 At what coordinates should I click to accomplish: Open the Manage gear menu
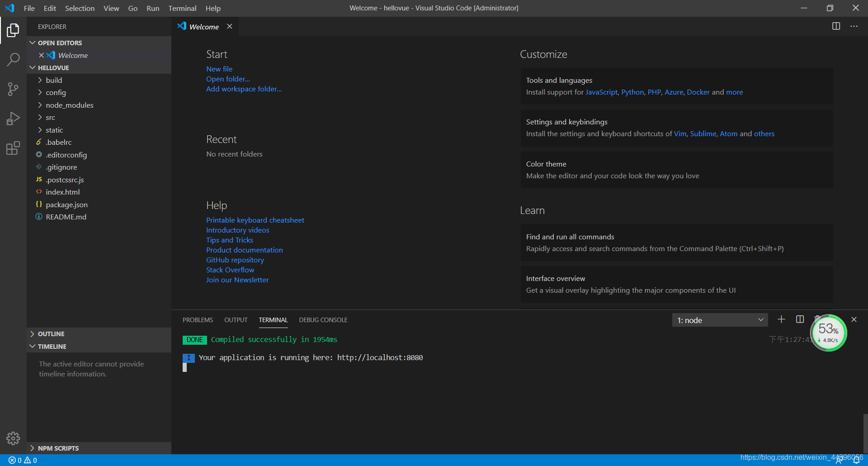click(x=13, y=438)
